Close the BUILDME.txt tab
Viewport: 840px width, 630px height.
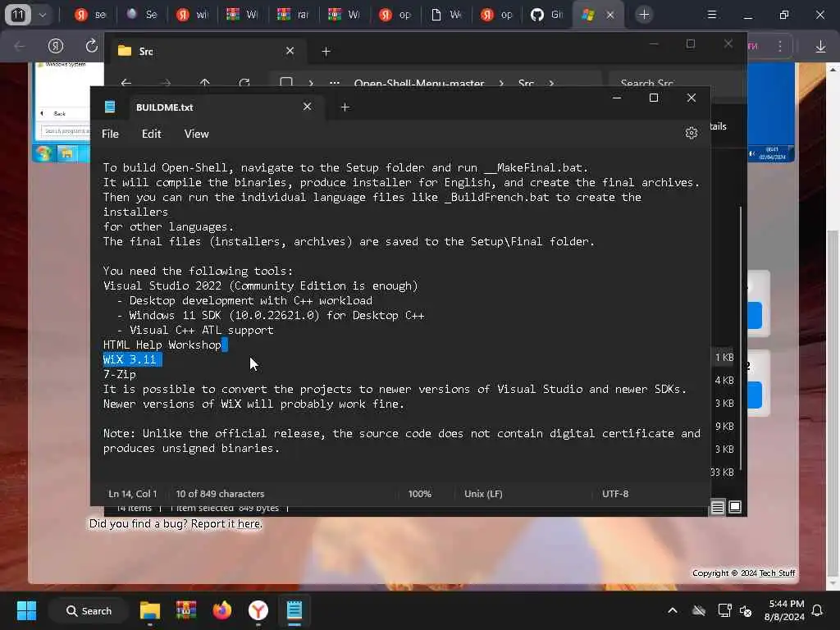[x=307, y=107]
